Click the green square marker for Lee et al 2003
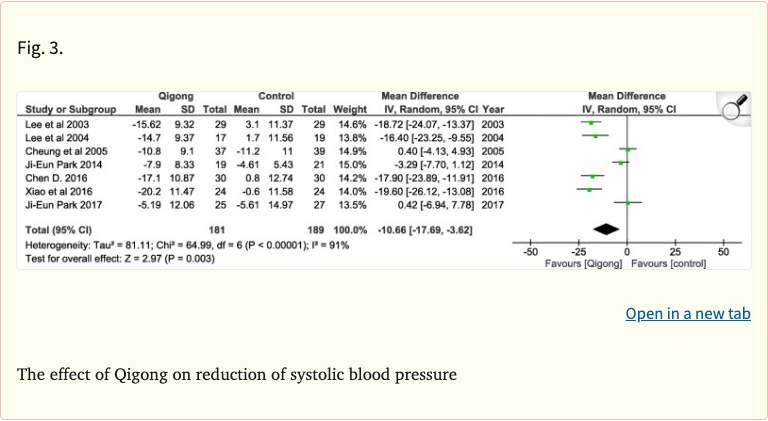This screenshot has height=421, width=768. (x=591, y=123)
